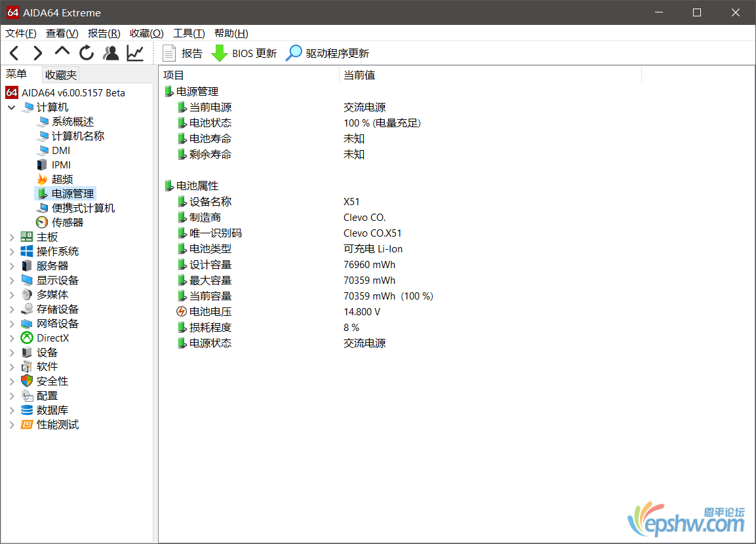
Task: Expand the 配置 tree node
Action: click(x=12, y=396)
